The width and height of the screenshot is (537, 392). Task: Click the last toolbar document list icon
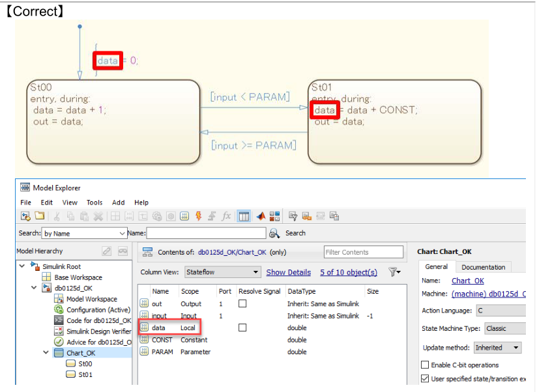(334, 216)
